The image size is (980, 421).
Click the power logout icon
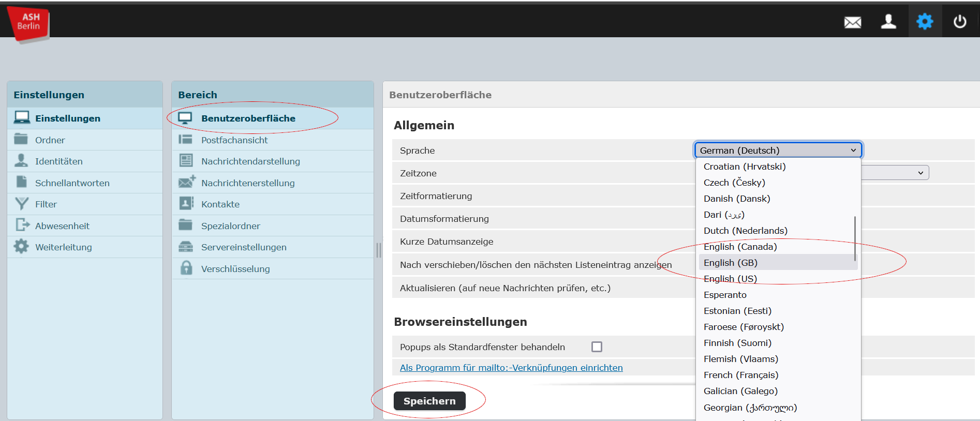click(960, 22)
